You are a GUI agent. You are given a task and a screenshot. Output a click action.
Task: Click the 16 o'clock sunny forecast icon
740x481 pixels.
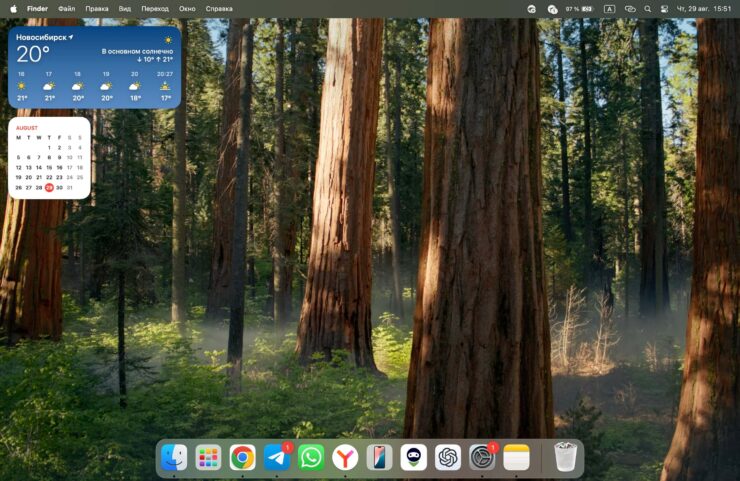coord(21,86)
